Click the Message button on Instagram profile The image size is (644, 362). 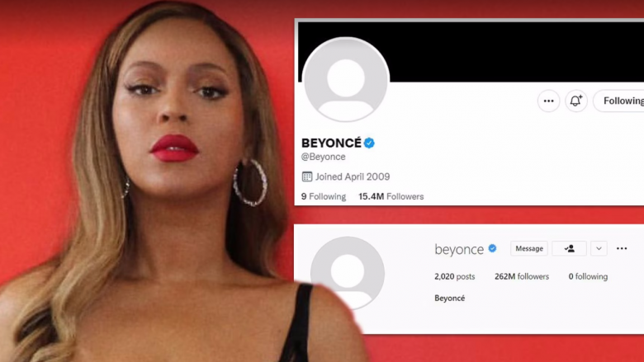pos(529,248)
